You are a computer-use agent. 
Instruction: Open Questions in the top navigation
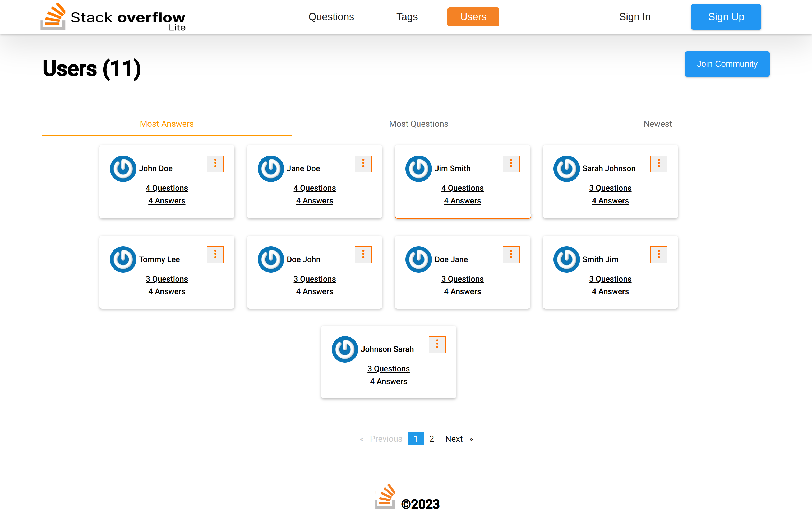tap(331, 17)
